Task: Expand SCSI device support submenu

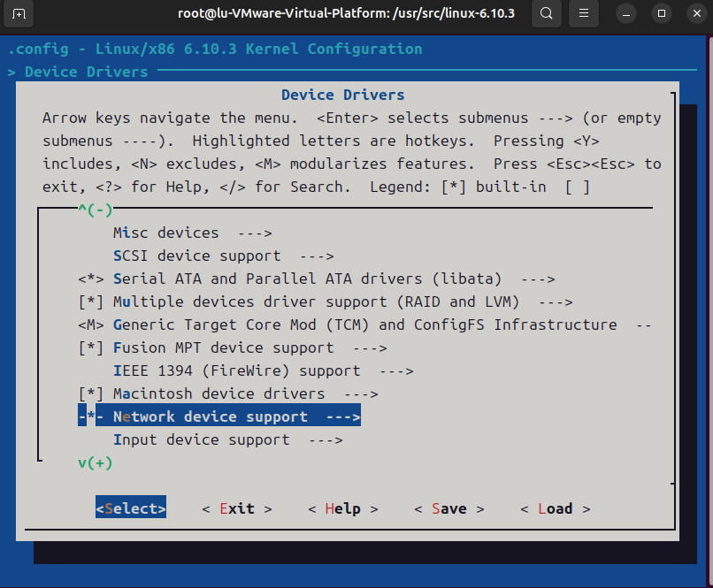Action: (x=223, y=256)
